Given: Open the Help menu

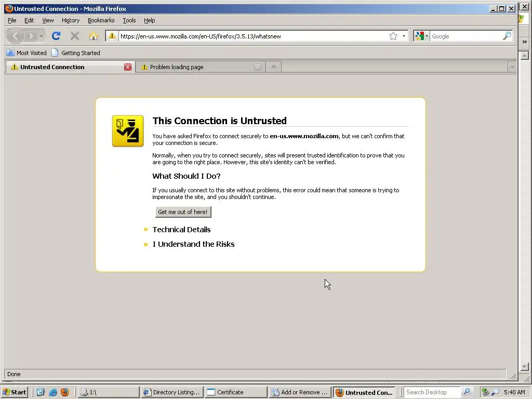Looking at the screenshot, I should 149,20.
